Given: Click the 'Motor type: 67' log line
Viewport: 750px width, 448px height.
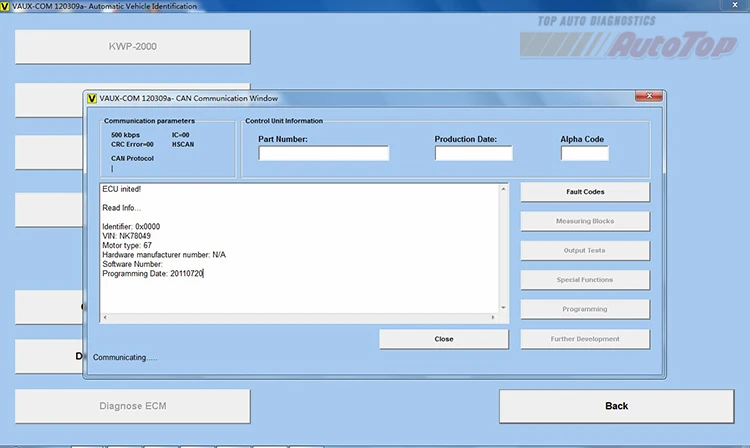Looking at the screenshot, I should [127, 245].
